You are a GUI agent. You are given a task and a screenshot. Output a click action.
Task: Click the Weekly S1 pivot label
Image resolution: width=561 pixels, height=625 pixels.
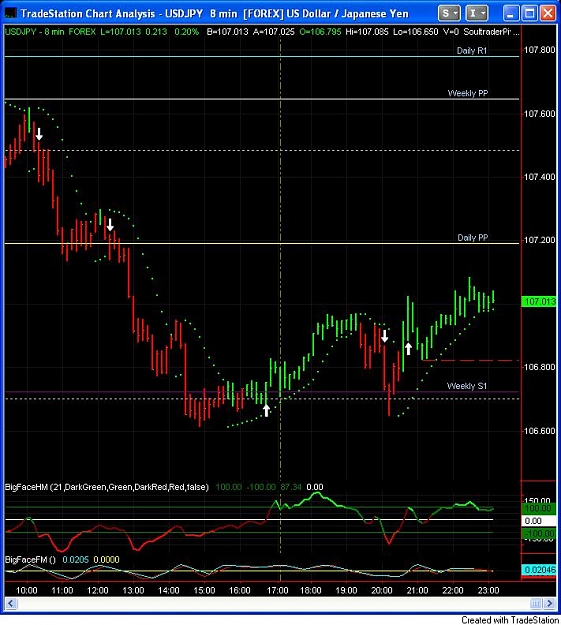(x=467, y=386)
